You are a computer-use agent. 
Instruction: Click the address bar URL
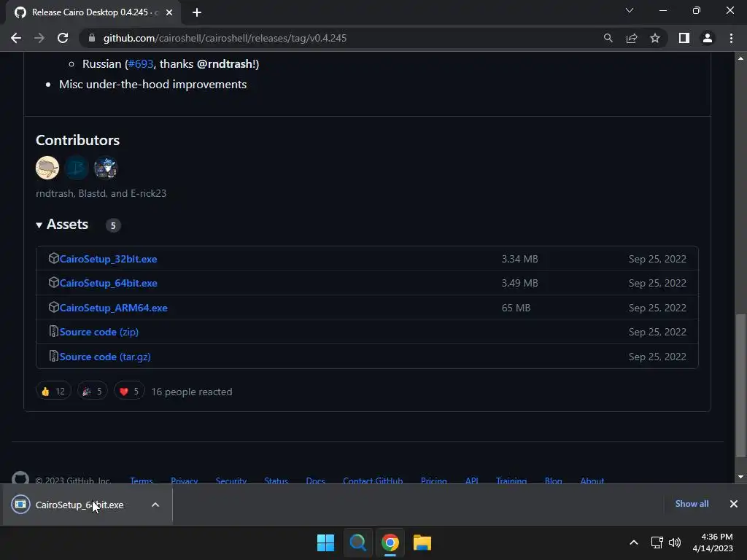[225, 38]
